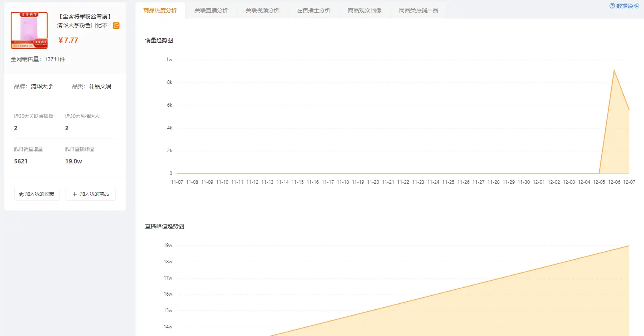Click the ¥7.77 price text
Screen dimensions: 644x336
click(x=68, y=40)
